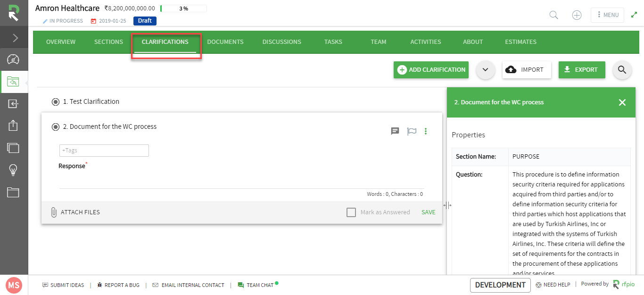Expand the round chevron-down dropdown button
The width and height of the screenshot is (644, 295).
486,70
